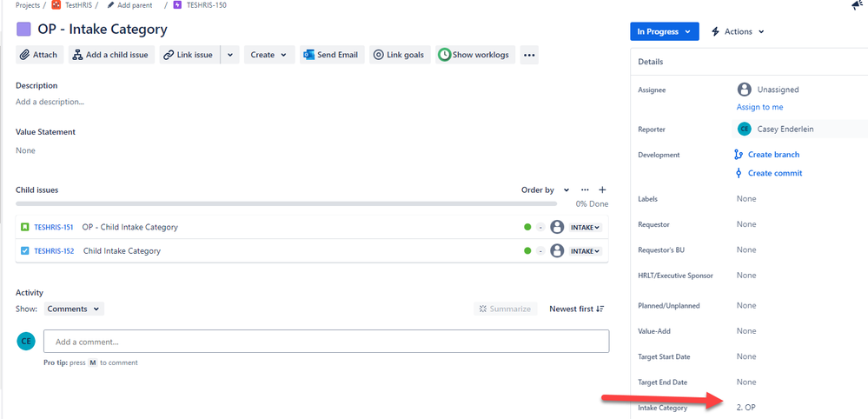Click HRLT/Executive Sponsor None value
Image resolution: width=868 pixels, height=419 pixels.
point(746,275)
